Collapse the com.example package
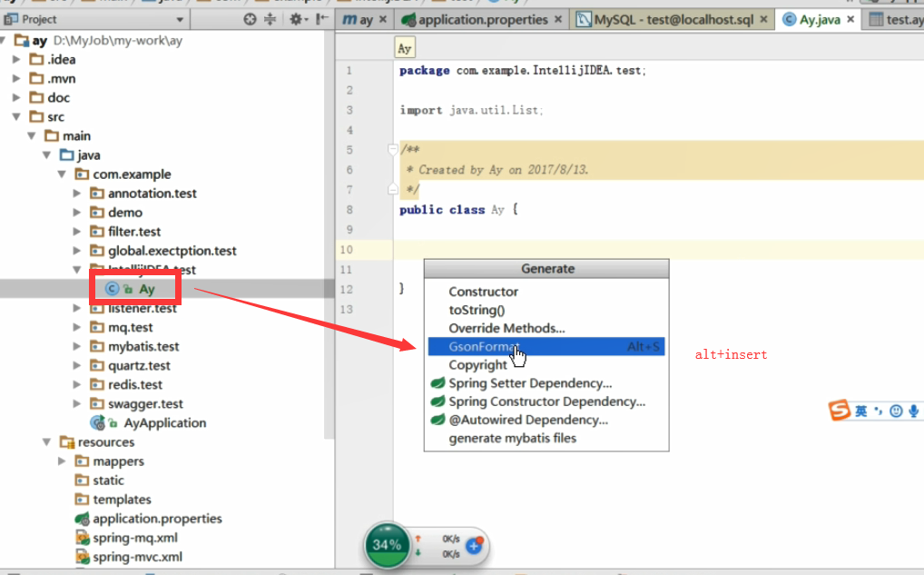This screenshot has height=575, width=924. pos(62,174)
